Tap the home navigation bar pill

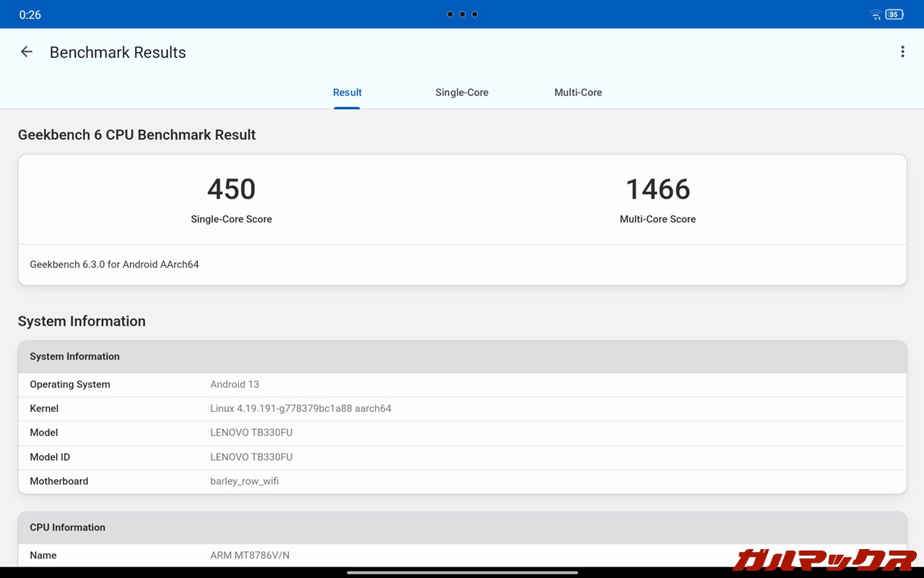[462, 573]
